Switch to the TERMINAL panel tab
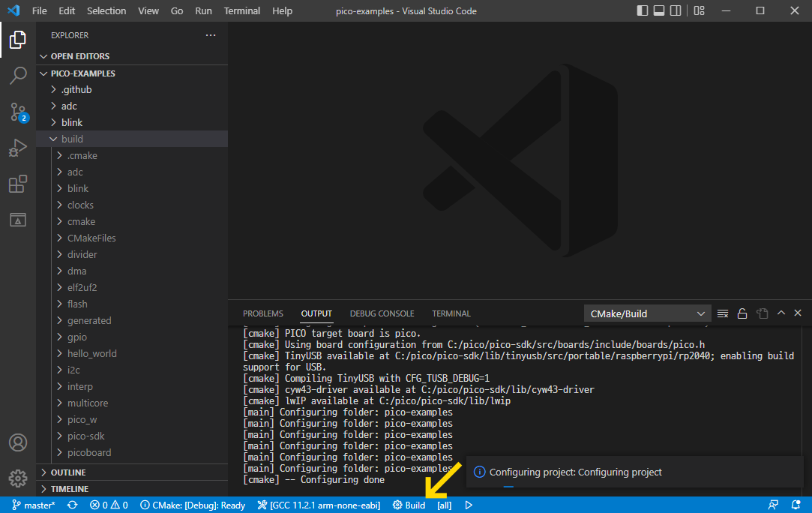Image resolution: width=812 pixels, height=513 pixels. [451, 313]
